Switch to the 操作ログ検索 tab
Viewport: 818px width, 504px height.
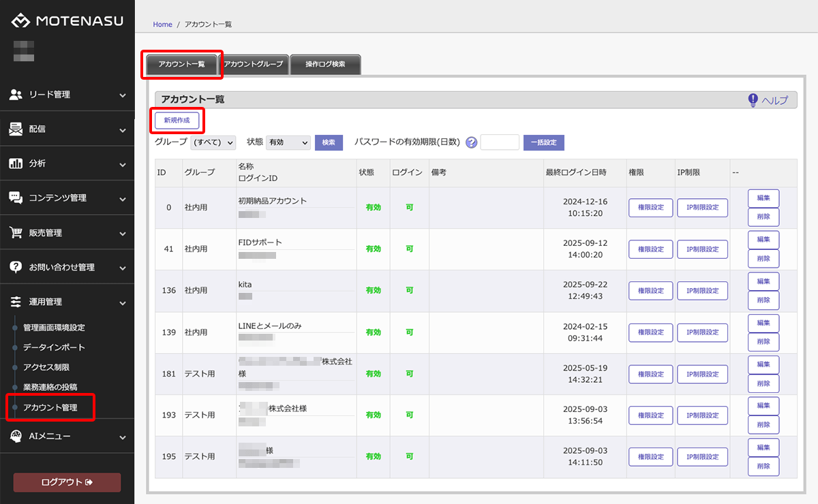pyautogui.click(x=325, y=64)
